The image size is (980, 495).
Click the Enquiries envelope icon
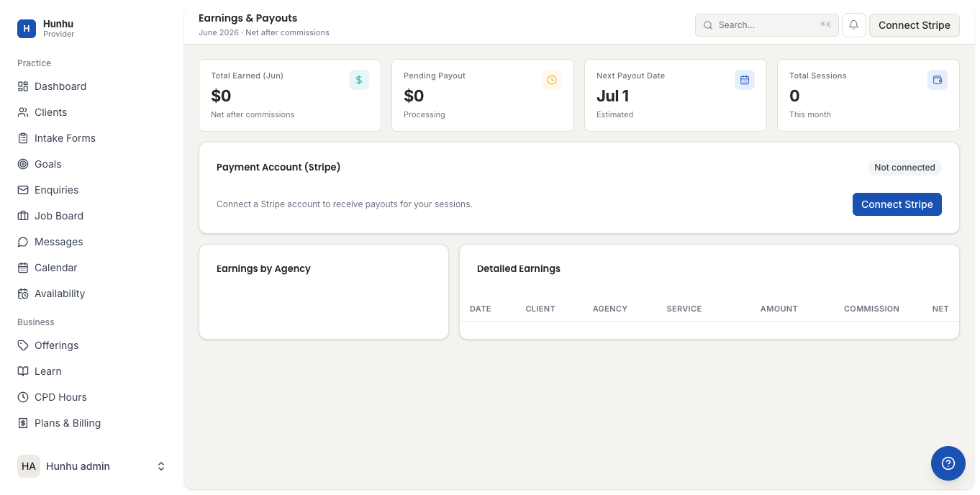(x=23, y=190)
